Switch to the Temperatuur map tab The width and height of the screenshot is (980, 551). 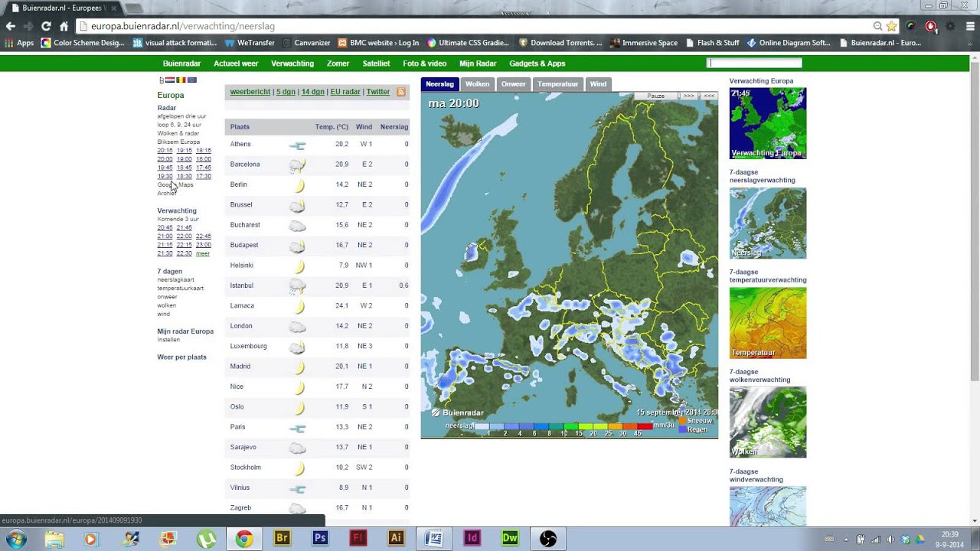tap(557, 84)
